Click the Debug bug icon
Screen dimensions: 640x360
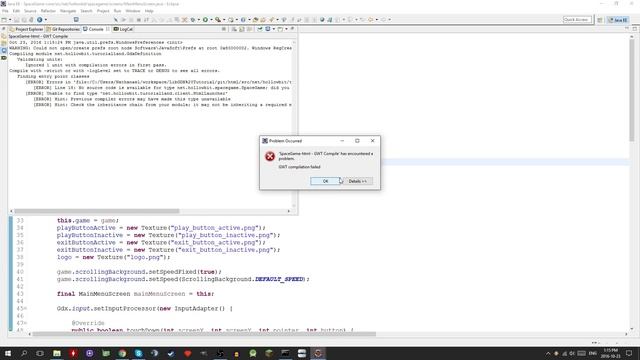(193, 20)
